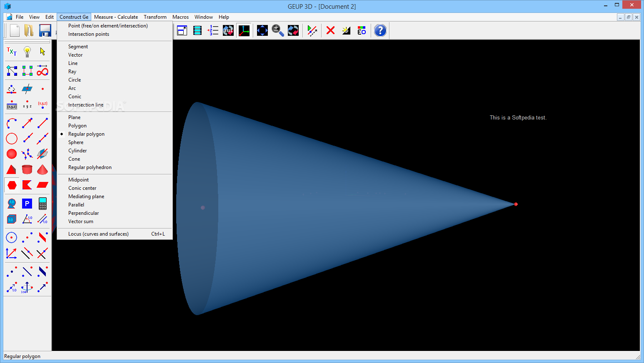Select the red cylinder tool icon
The height and width of the screenshot is (363, 644).
point(27,169)
